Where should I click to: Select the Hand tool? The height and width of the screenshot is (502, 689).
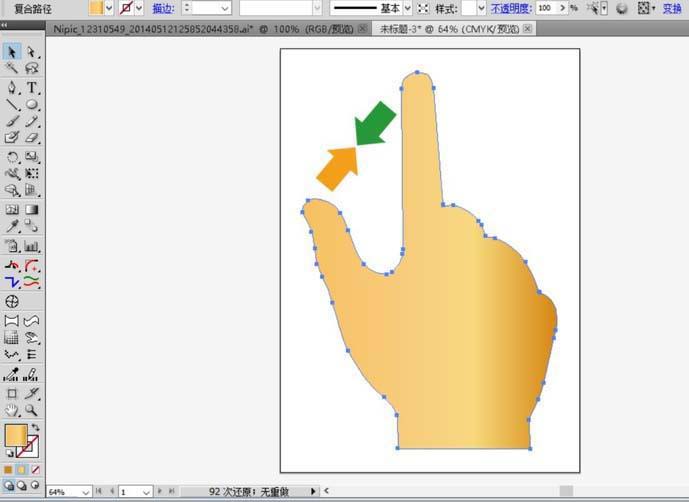pyautogui.click(x=12, y=410)
